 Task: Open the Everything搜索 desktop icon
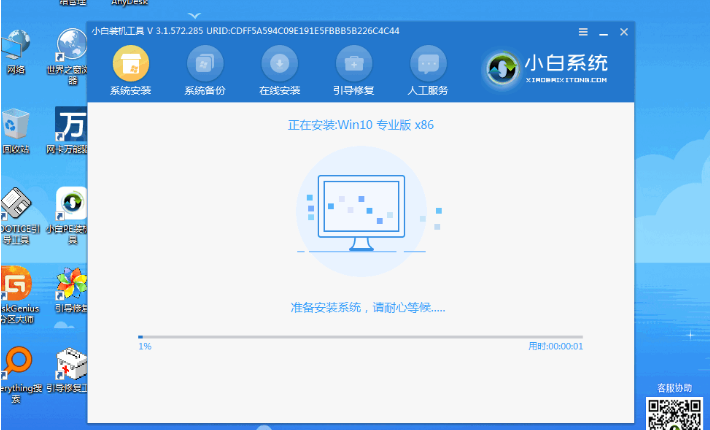[x=19, y=375]
